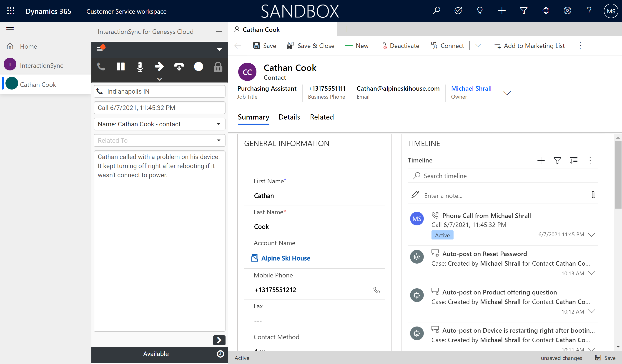Open the Dynamics 365 app launcher grid
This screenshot has height=364, width=622.
[11, 11]
